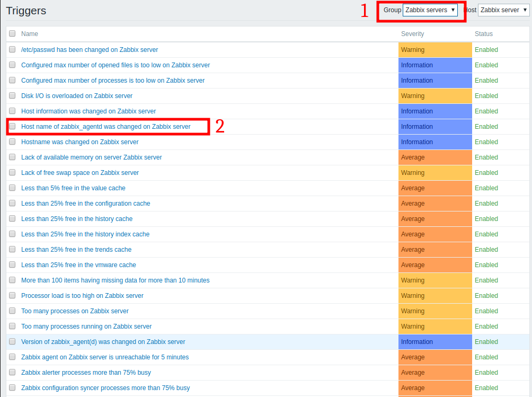Open Less than 25% free vmware cache trigger
The width and height of the screenshot is (532, 397).
click(78, 264)
